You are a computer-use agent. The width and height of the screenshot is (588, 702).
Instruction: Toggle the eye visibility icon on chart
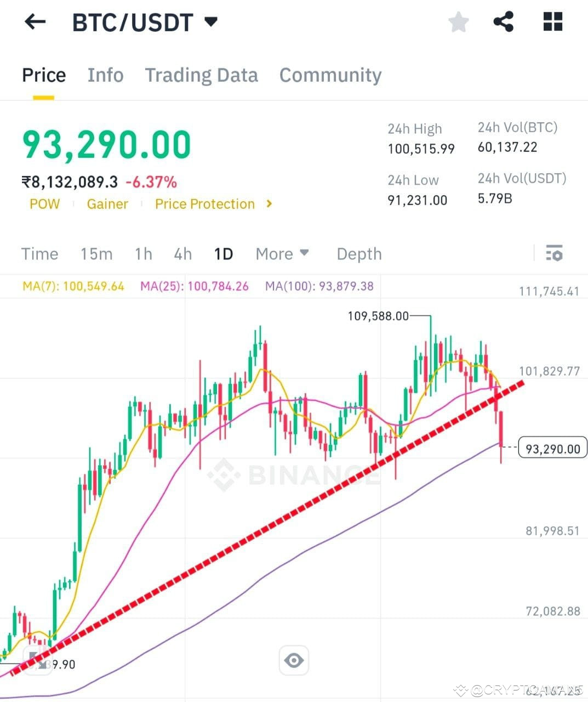click(294, 660)
